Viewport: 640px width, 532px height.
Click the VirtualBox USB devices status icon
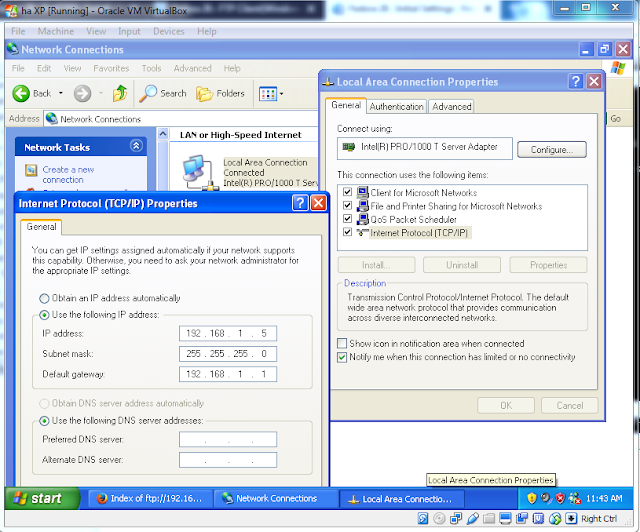[472, 519]
